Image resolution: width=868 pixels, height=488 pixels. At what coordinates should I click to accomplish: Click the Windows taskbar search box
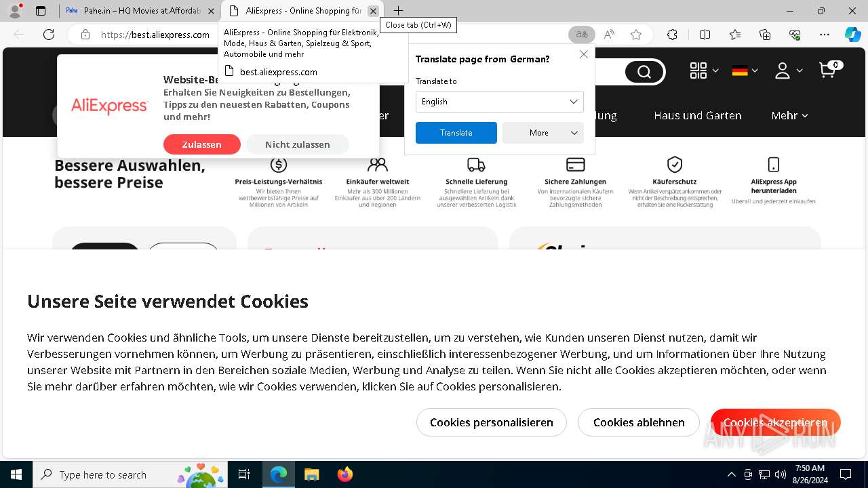[x=130, y=474]
